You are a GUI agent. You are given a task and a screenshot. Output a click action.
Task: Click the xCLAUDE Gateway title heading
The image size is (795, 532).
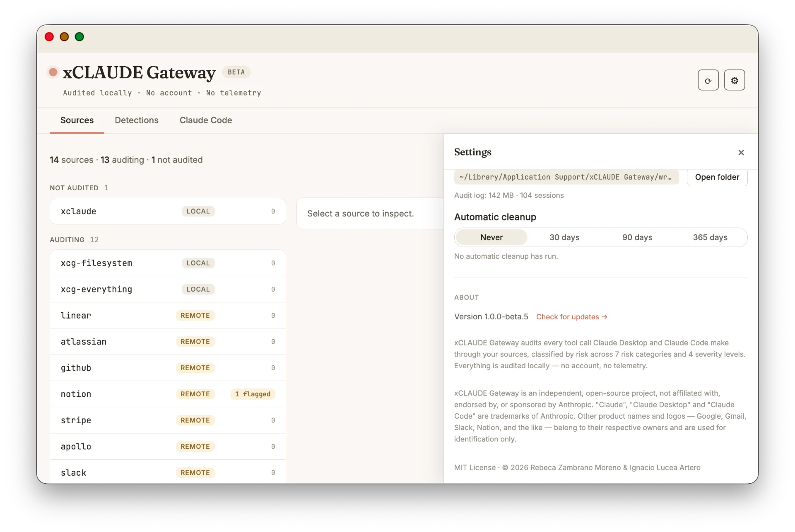tap(139, 72)
